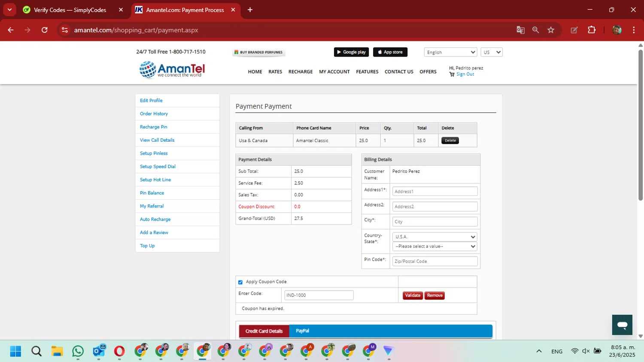This screenshot has width=644, height=362.
Task: Show hidden system tray icons
Action: [539, 351]
